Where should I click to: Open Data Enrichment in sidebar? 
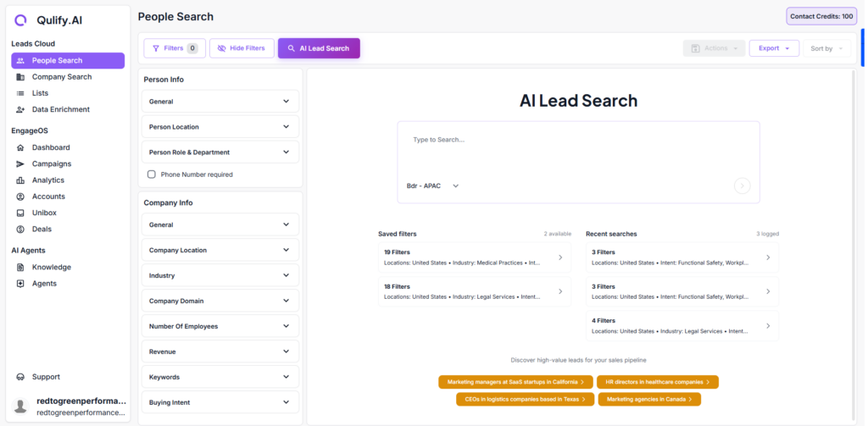click(x=68, y=109)
